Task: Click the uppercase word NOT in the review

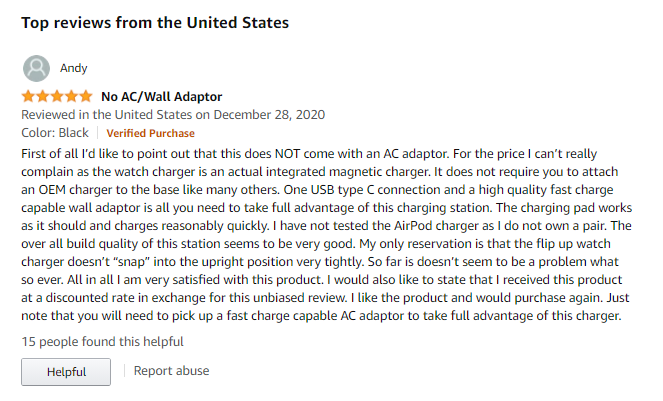Action: [x=288, y=154]
